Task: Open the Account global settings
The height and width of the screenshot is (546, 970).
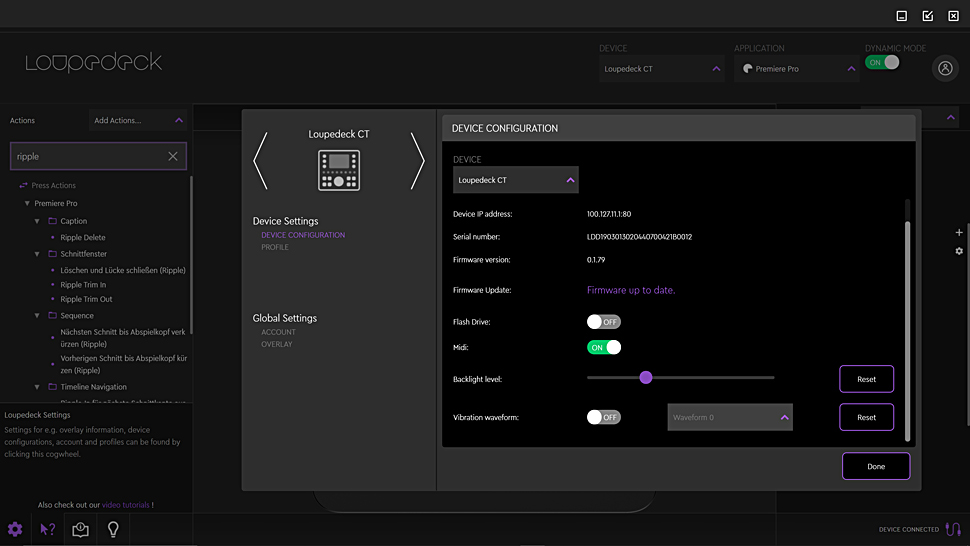Action: pyautogui.click(x=278, y=332)
